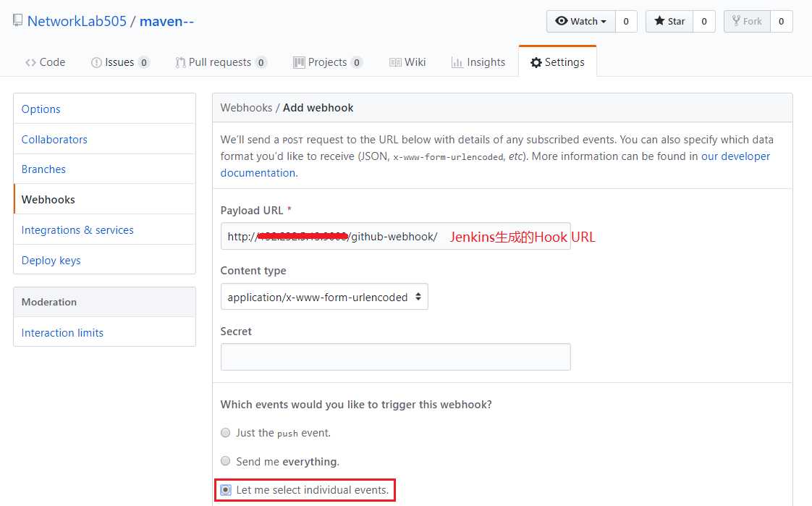Image resolution: width=812 pixels, height=506 pixels.
Task: Click the Insights graph icon
Action: (457, 63)
